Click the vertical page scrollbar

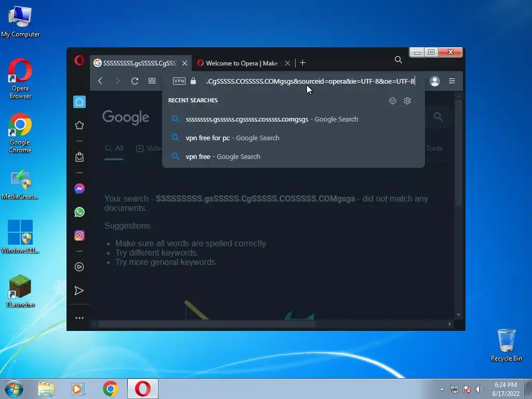point(458,153)
